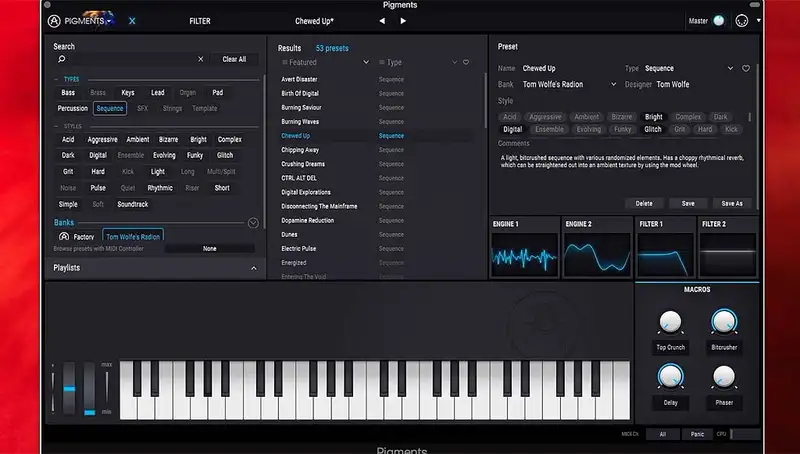This screenshot has width=800, height=454.
Task: Adjust the Top Crunch macro knob
Action: coord(670,322)
